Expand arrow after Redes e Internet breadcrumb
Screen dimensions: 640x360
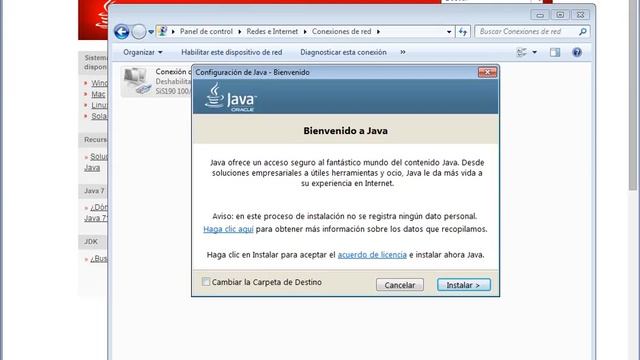coord(305,31)
